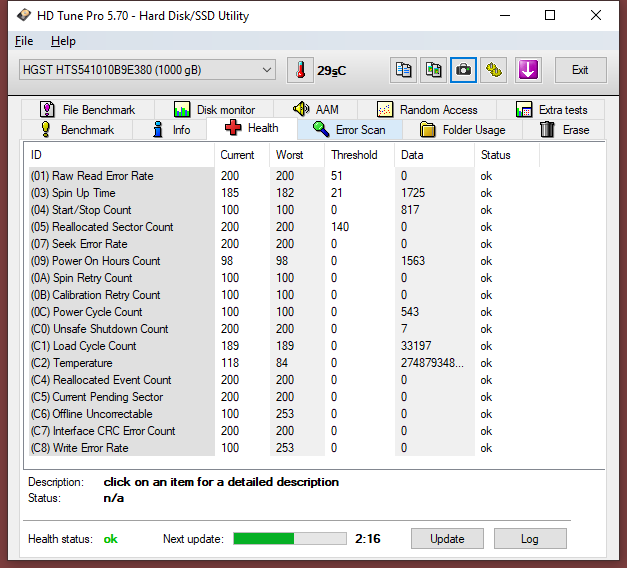The height and width of the screenshot is (568, 627).
Task: Click the Log button
Action: click(530, 539)
